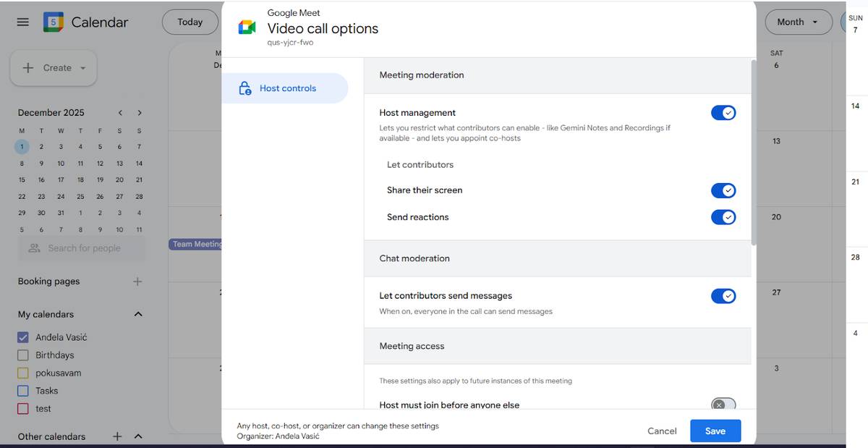This screenshot has width=868, height=448.
Task: Click the Search for people field
Action: point(84,248)
